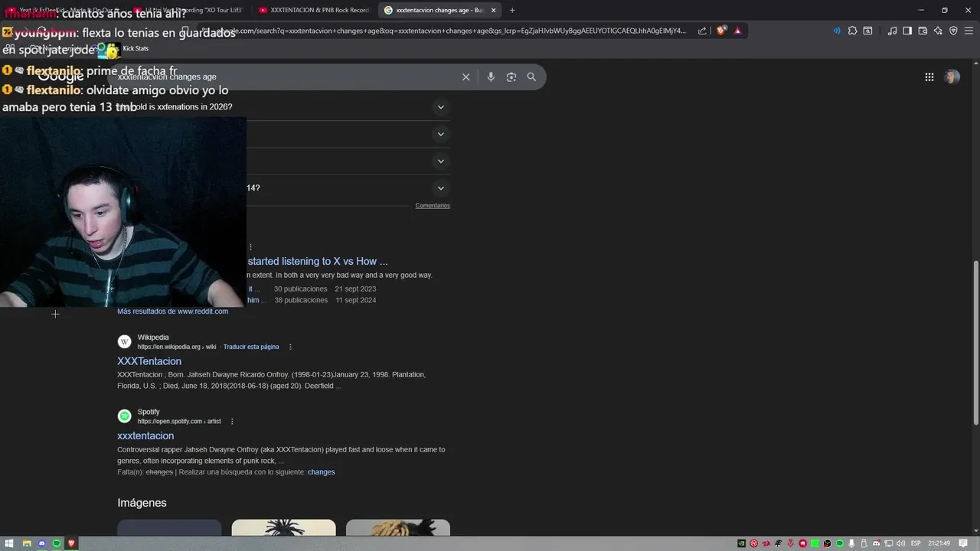
Task: Open Brave Leo AI sparkle icon
Action: click(x=938, y=31)
